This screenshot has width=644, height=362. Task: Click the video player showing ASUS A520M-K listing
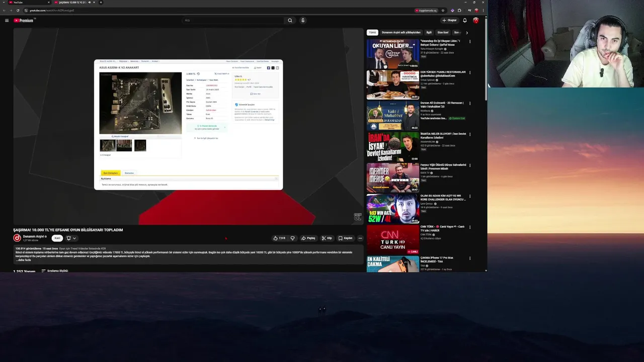click(x=188, y=126)
